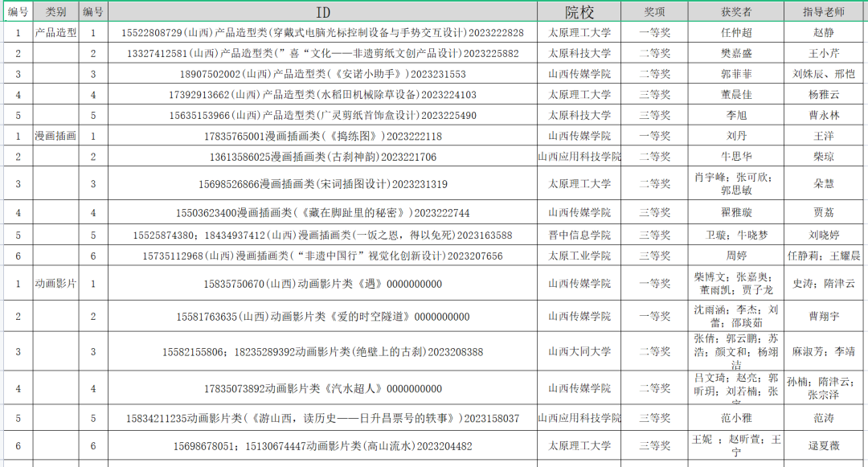The height and width of the screenshot is (467, 868).
Task: Select teacher cell 曹永林
Action: [x=824, y=115]
